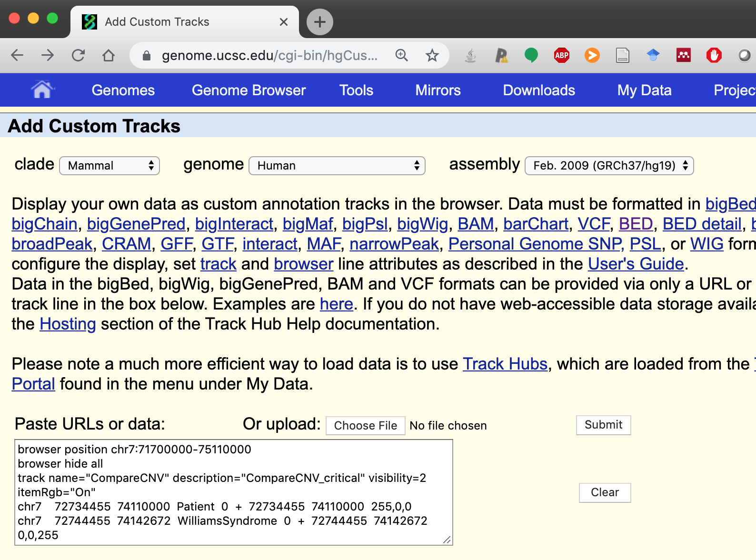The height and width of the screenshot is (560, 756).
Task: Open the Genomes menu
Action: [x=123, y=90]
